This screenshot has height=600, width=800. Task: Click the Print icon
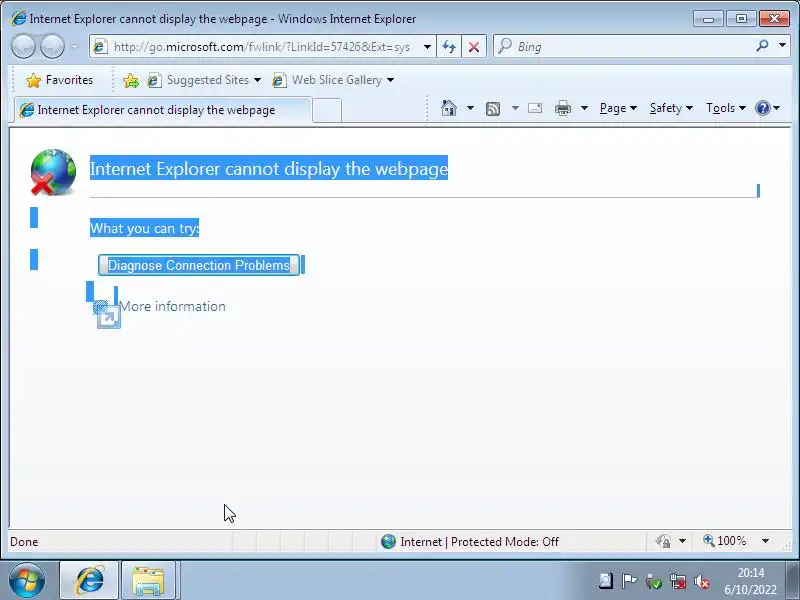pyautogui.click(x=563, y=108)
